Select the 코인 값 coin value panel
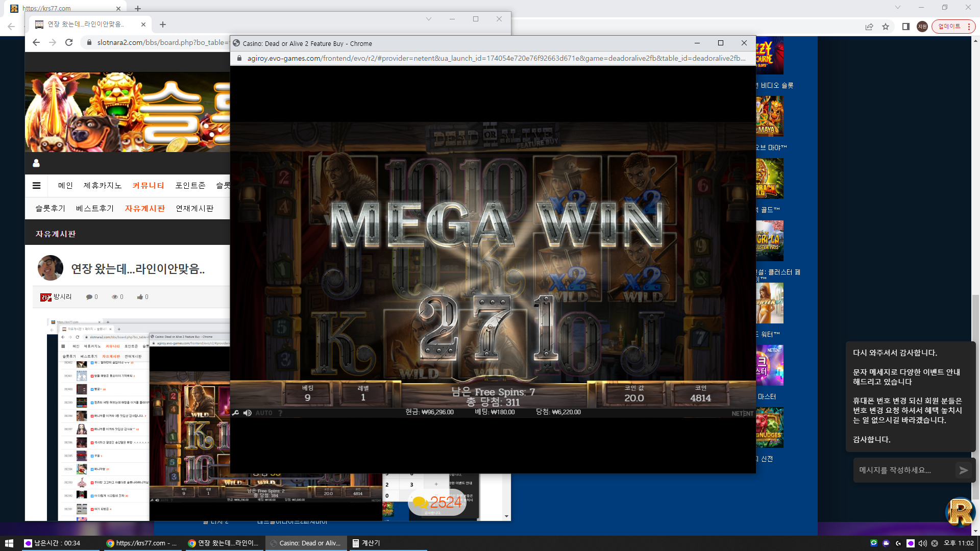980x551 pixels. click(x=634, y=394)
